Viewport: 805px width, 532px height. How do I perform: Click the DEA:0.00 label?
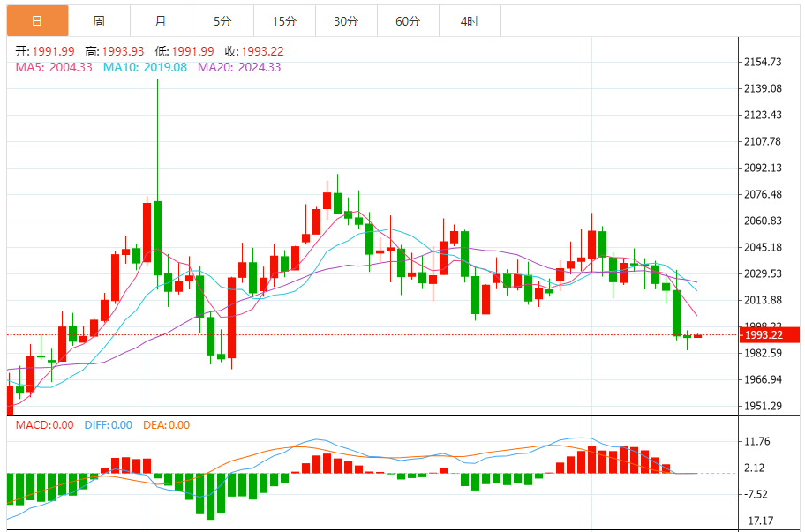[x=166, y=424]
